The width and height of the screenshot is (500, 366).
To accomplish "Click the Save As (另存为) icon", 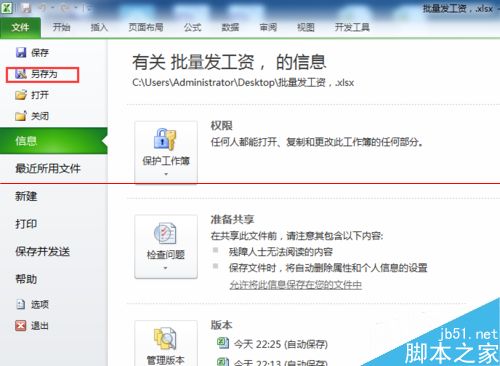I will pos(21,74).
